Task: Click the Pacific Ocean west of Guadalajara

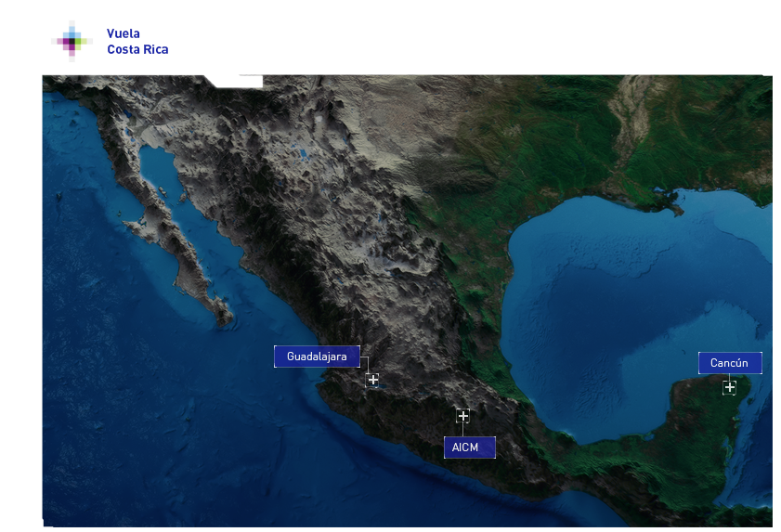Action: [186, 390]
